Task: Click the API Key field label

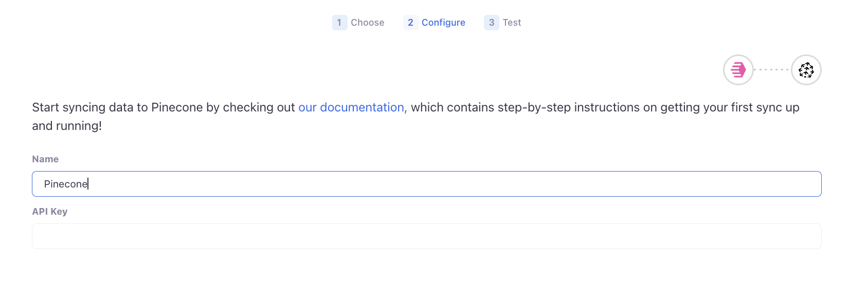Action: pyautogui.click(x=50, y=212)
